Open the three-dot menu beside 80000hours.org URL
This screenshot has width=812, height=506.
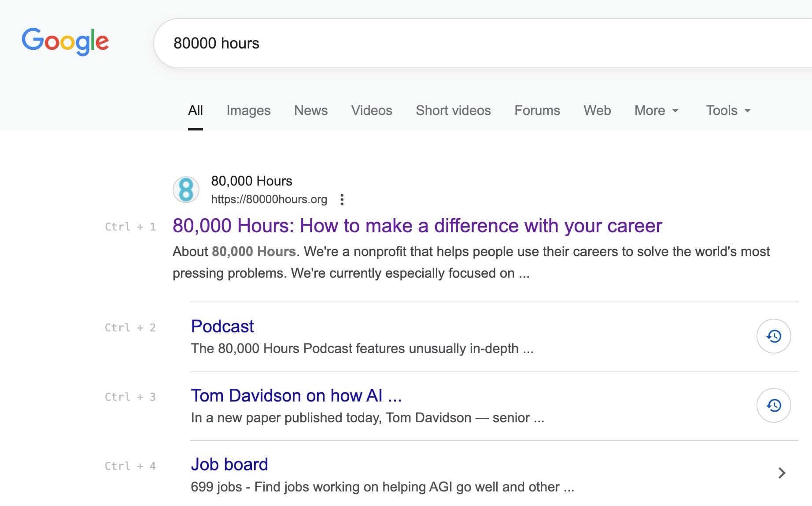(x=342, y=200)
